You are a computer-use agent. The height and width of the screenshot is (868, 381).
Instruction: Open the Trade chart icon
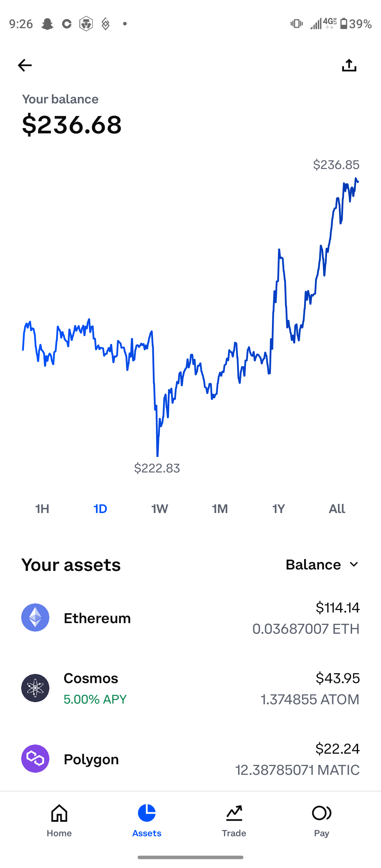tap(234, 813)
